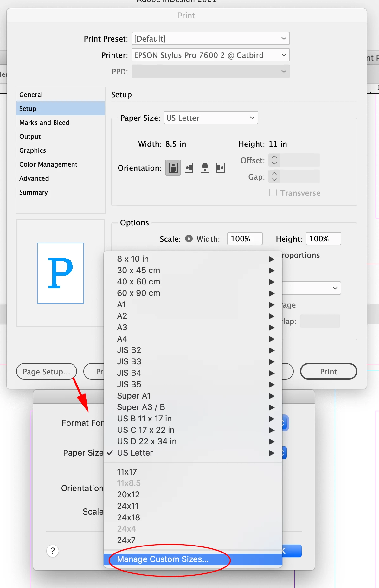Choose custom size 24x11
The image size is (379, 588).
193,506
